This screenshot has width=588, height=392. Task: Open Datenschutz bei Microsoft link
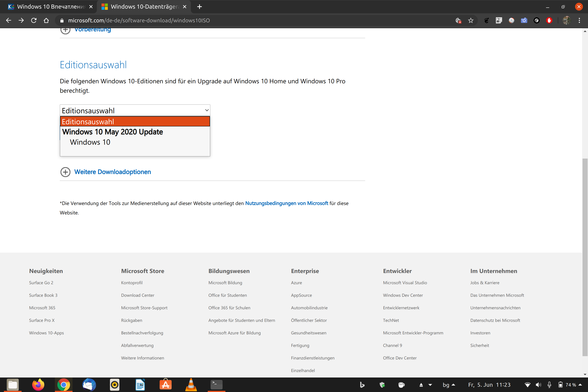495,320
